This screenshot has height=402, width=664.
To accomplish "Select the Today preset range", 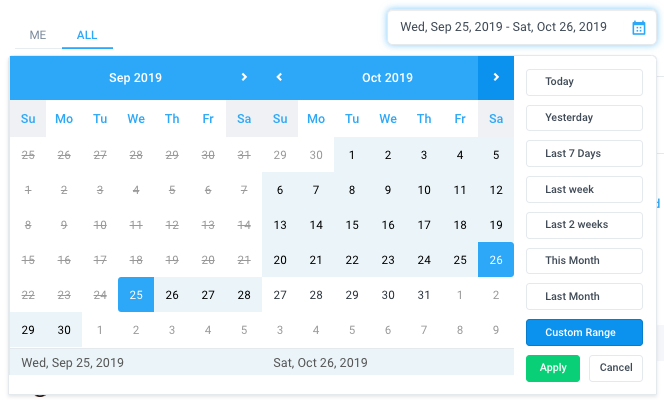I will coord(584,82).
